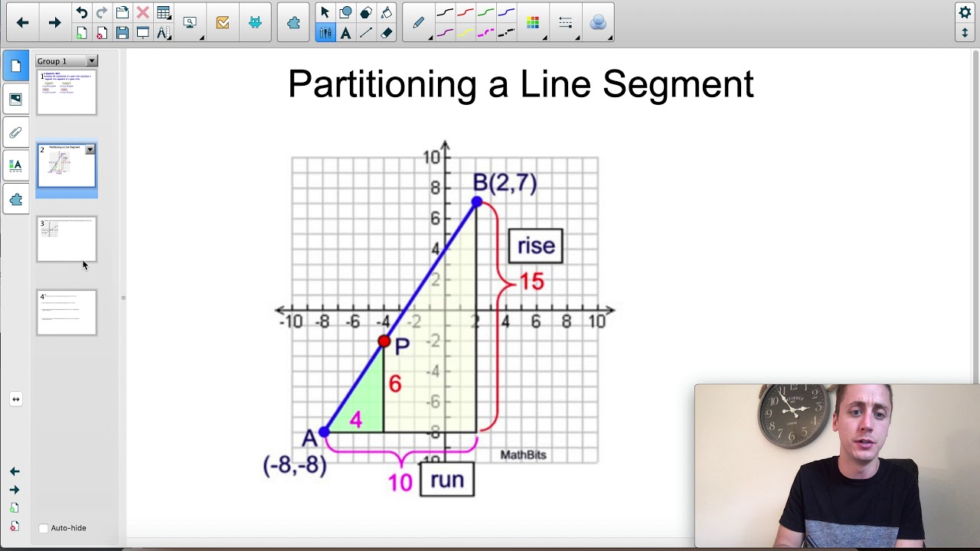
Task: Pick the yellow highlighter pen style
Action: coord(465,33)
